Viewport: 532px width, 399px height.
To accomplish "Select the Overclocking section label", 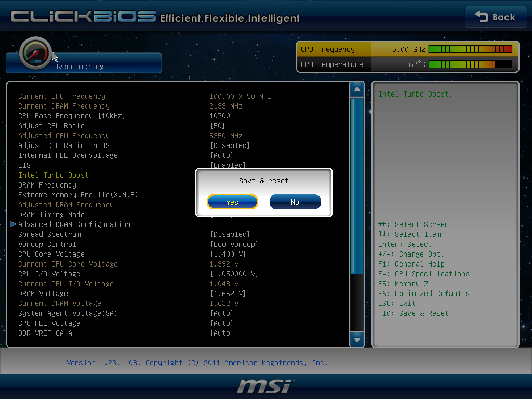I will [79, 66].
